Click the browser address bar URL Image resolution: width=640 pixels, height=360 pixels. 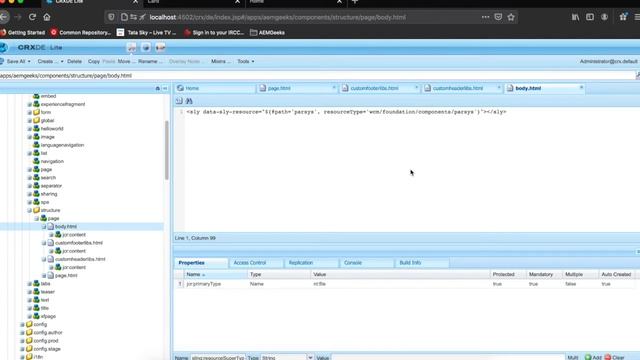click(278, 17)
